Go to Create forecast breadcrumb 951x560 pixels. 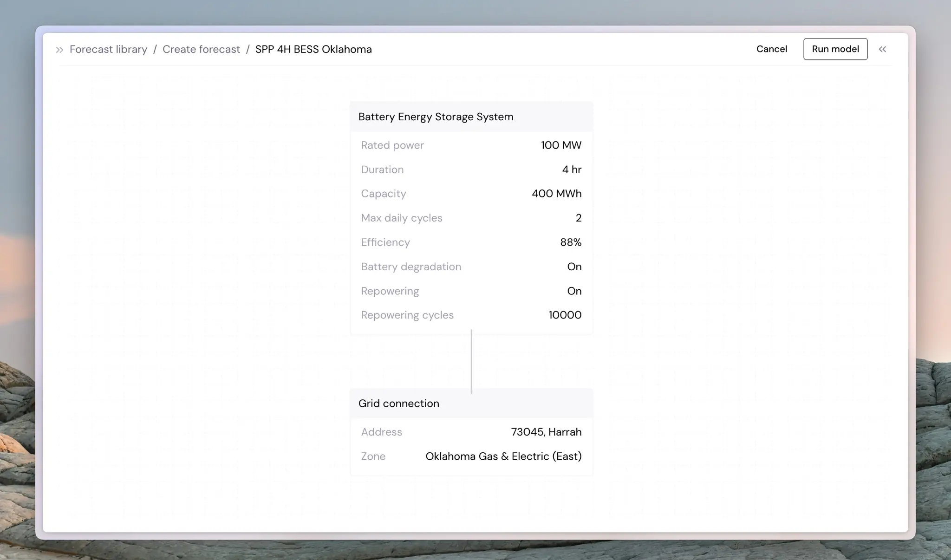click(x=201, y=49)
